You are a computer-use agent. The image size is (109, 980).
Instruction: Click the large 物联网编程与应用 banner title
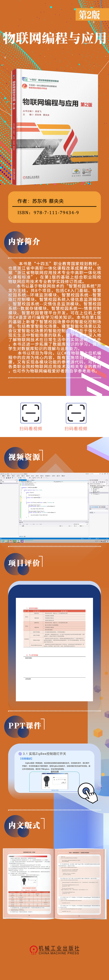point(55,38)
